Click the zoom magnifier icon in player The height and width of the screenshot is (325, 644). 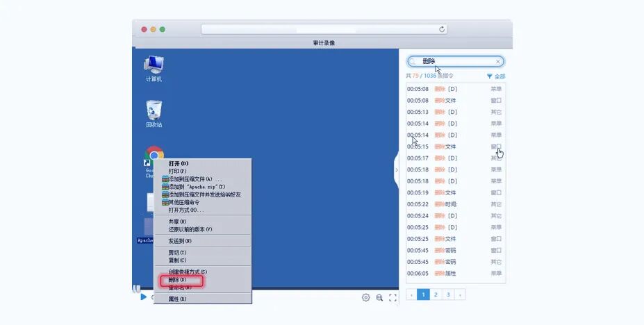tap(379, 297)
